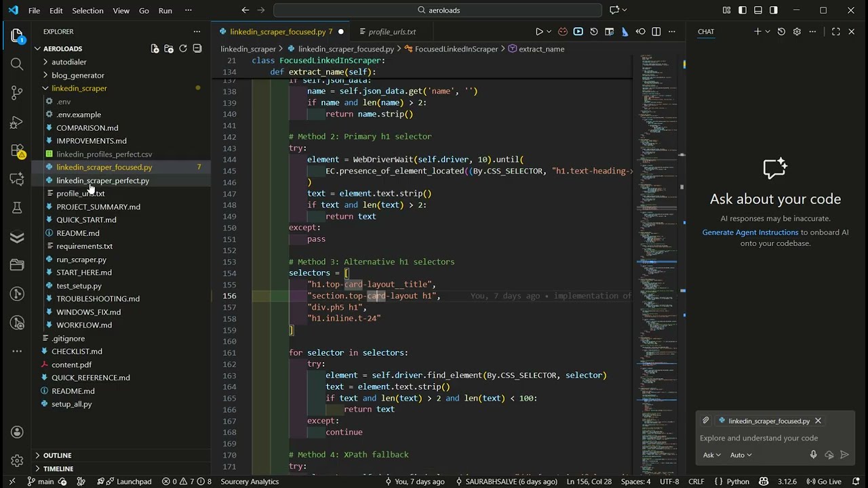Screen dimensions: 868x488
Task: Toggle the bottom panel layout
Action: click(758, 10)
